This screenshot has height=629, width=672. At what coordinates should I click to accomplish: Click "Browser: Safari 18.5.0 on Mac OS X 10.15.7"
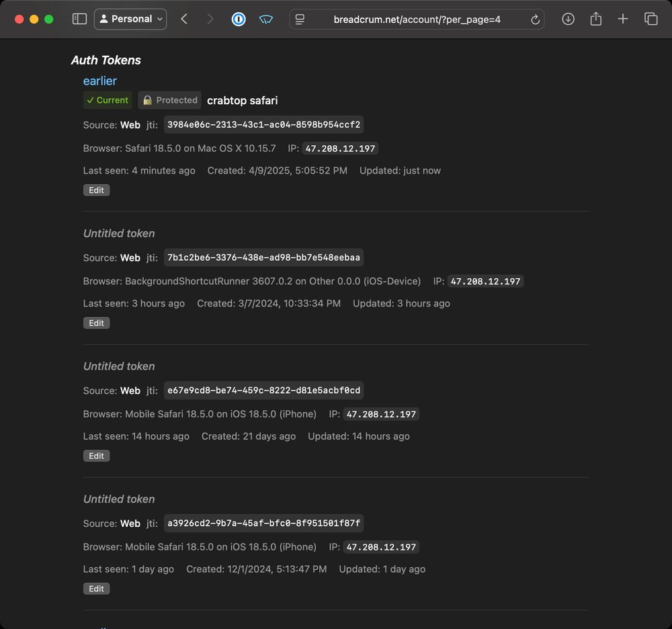[179, 149]
